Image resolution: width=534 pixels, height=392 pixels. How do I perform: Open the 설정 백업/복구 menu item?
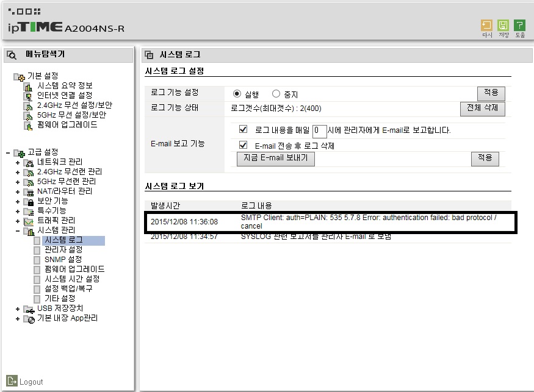pos(68,288)
